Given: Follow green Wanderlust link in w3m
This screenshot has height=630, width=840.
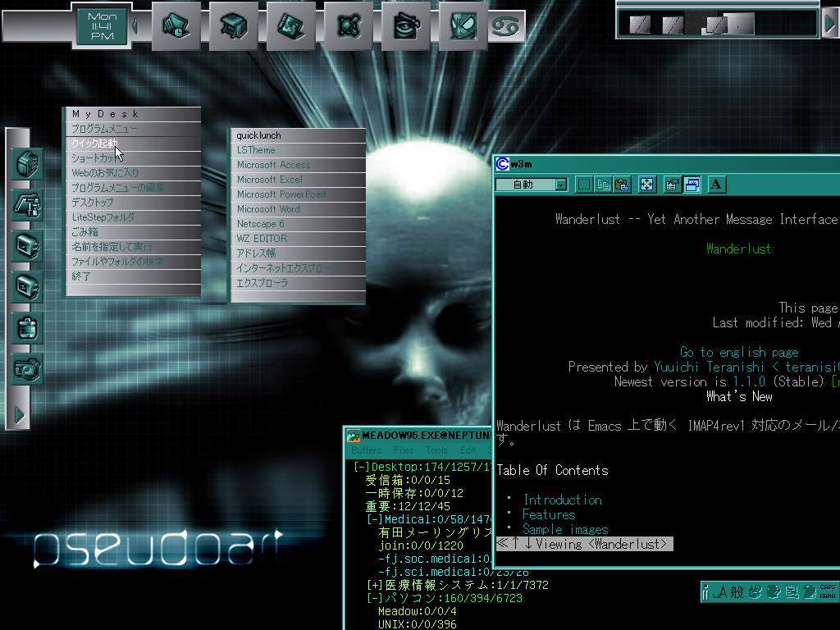Looking at the screenshot, I should pos(738,249).
